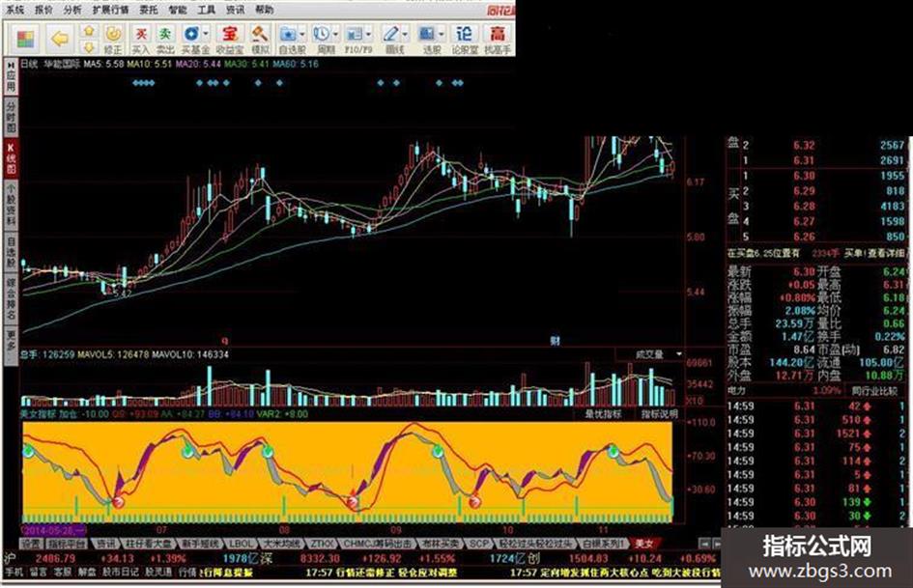The height and width of the screenshot is (588, 913).
Task: Click the 2014-05-28 date marker
Action: click(x=53, y=530)
